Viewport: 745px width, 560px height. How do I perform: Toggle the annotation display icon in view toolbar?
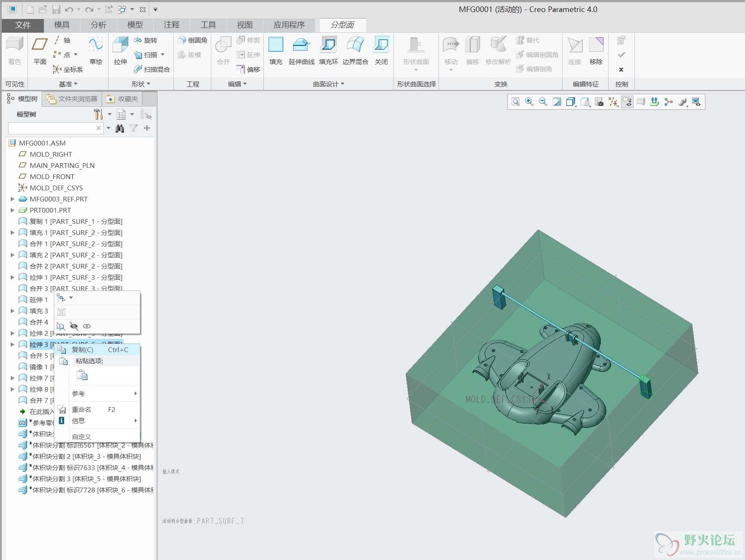[x=627, y=102]
